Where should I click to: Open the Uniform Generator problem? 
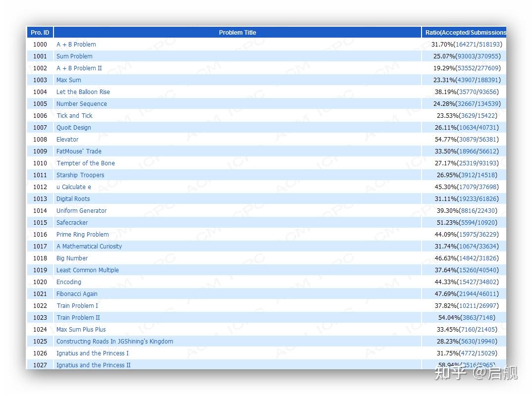point(81,210)
